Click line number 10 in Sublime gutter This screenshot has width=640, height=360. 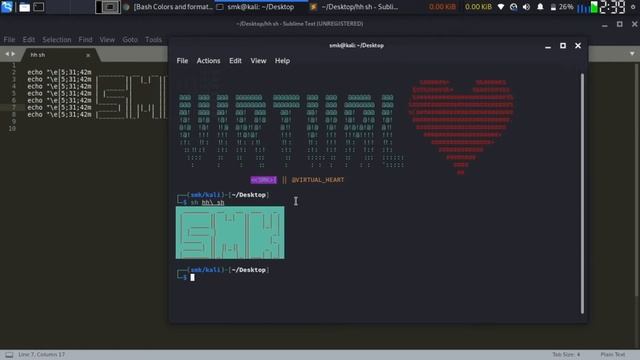pos(12,129)
